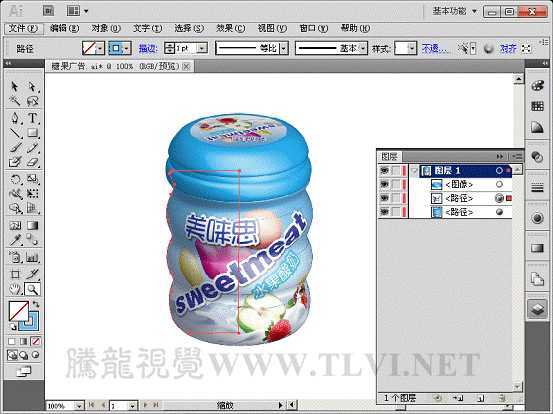Select the Eraser tool
This screenshot has height=414, width=553.
(x=32, y=162)
